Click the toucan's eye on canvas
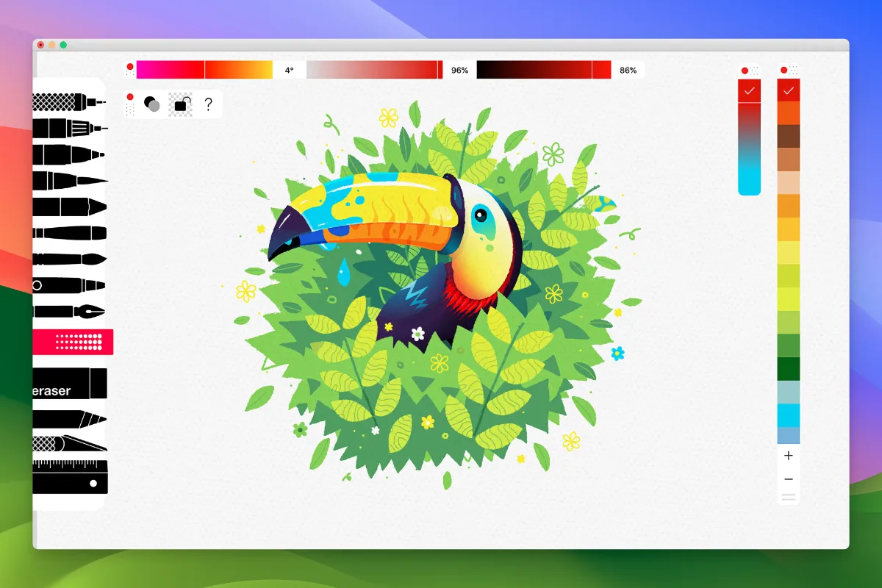The height and width of the screenshot is (588, 882). (480, 215)
